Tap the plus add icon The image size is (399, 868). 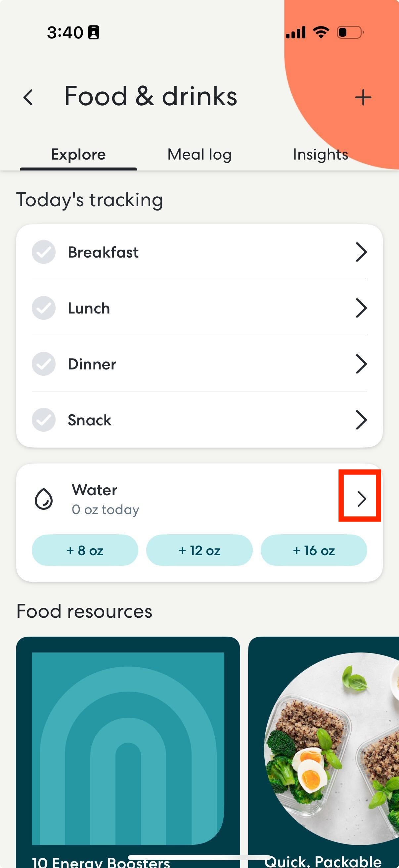click(363, 97)
